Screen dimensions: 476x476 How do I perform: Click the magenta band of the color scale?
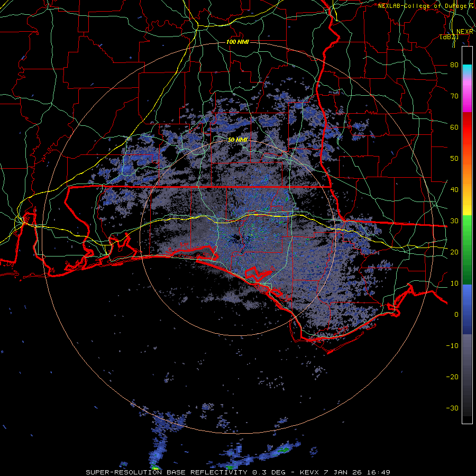point(467,97)
